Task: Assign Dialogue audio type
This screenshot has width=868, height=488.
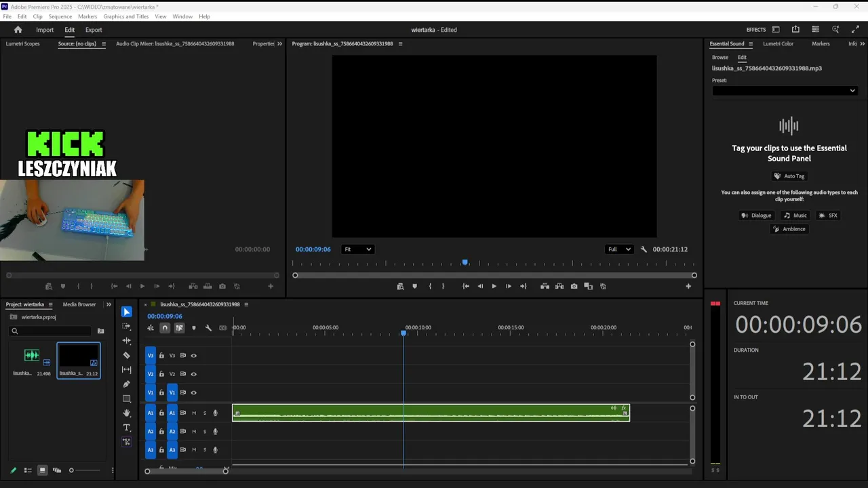Action: pos(756,216)
